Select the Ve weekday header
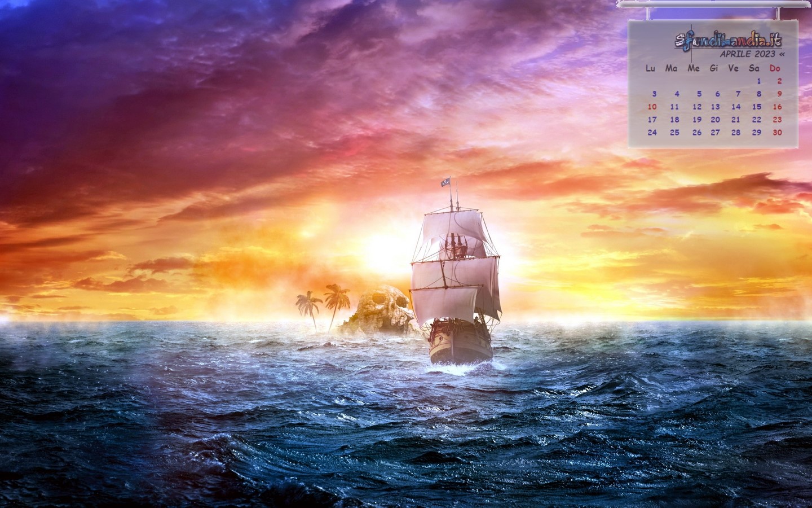Screen dimensions: 812x508 pos(733,68)
